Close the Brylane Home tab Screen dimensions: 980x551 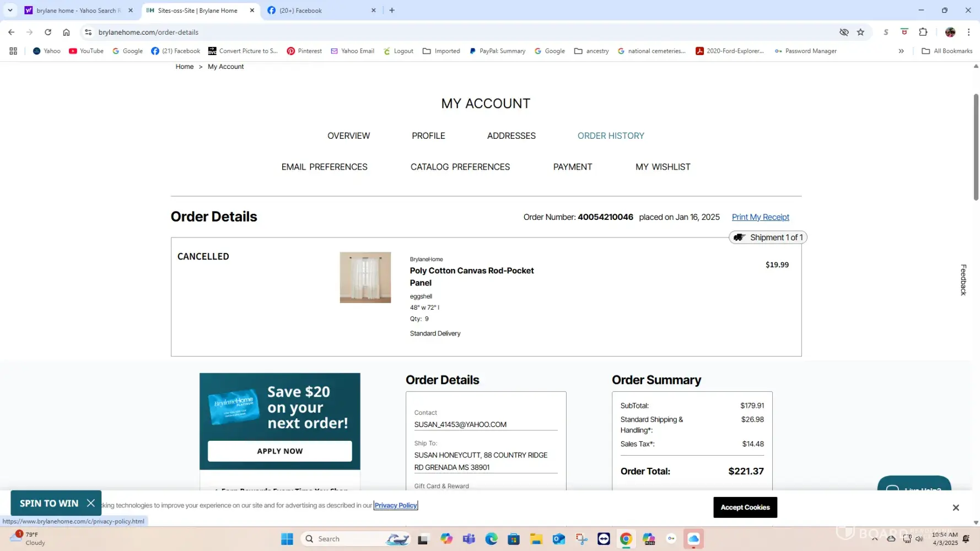252,10
